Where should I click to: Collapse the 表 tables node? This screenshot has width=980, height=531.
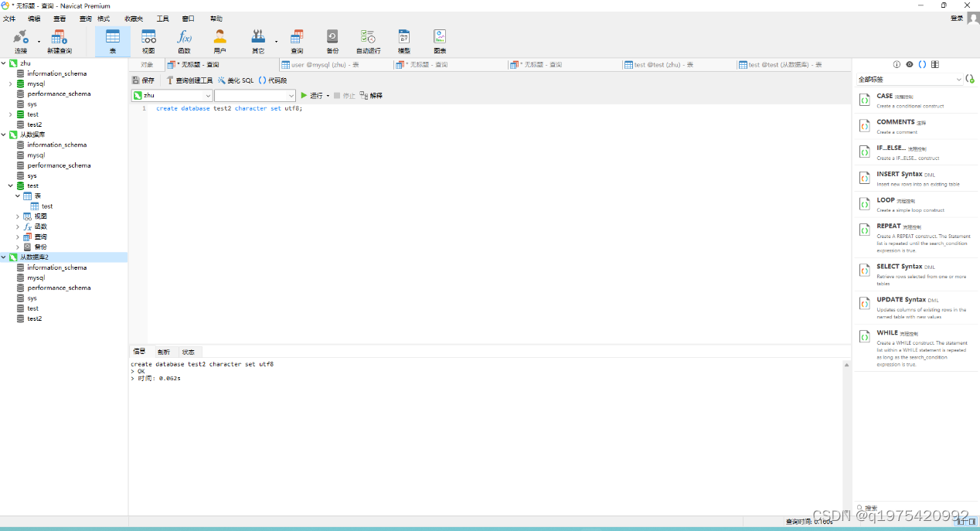pos(18,196)
